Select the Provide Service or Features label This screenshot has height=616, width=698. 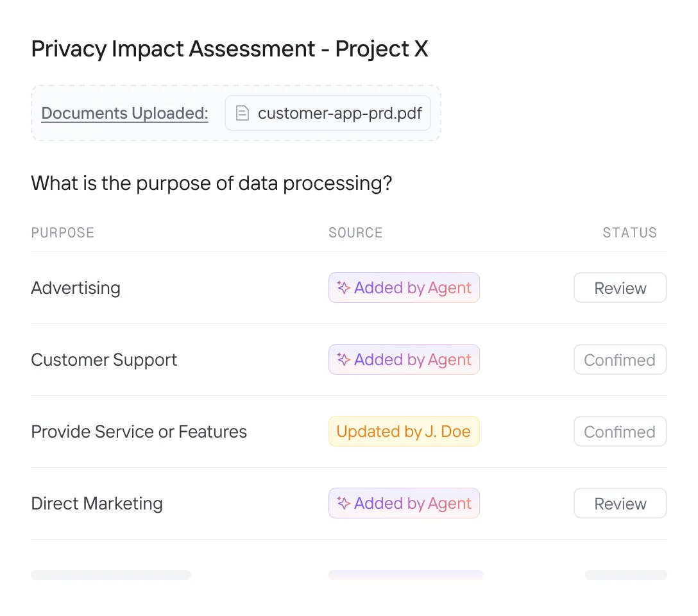tap(139, 432)
